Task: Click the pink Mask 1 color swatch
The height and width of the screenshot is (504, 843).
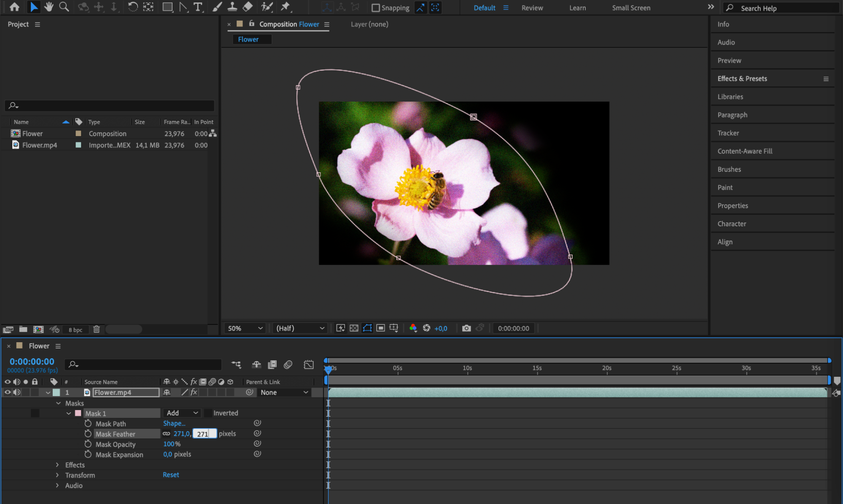Action: click(x=78, y=413)
